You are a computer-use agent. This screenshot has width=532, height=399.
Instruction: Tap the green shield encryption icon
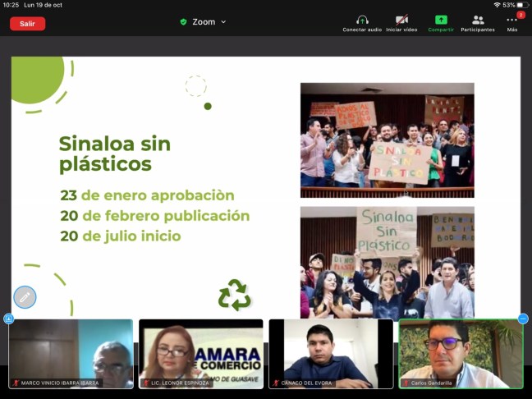pos(183,22)
